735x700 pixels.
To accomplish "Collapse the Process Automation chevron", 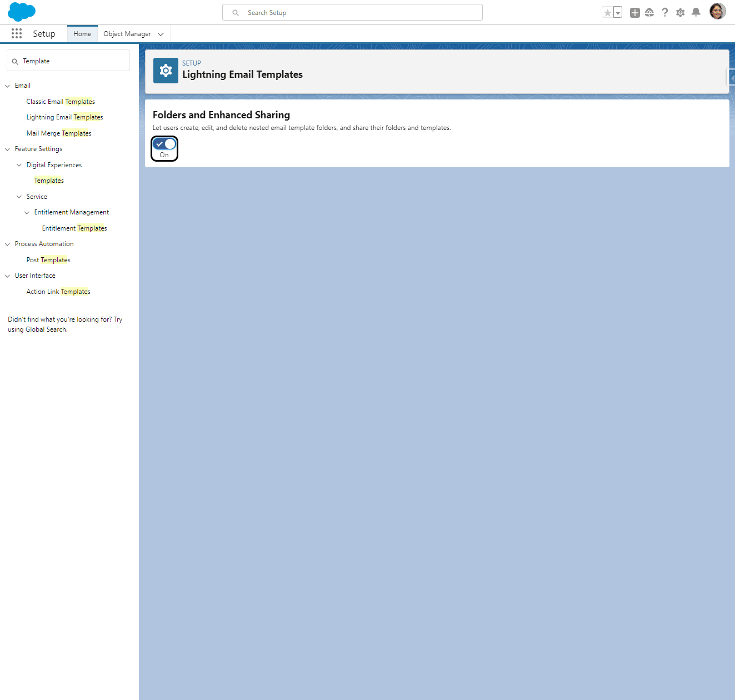I will [7, 244].
